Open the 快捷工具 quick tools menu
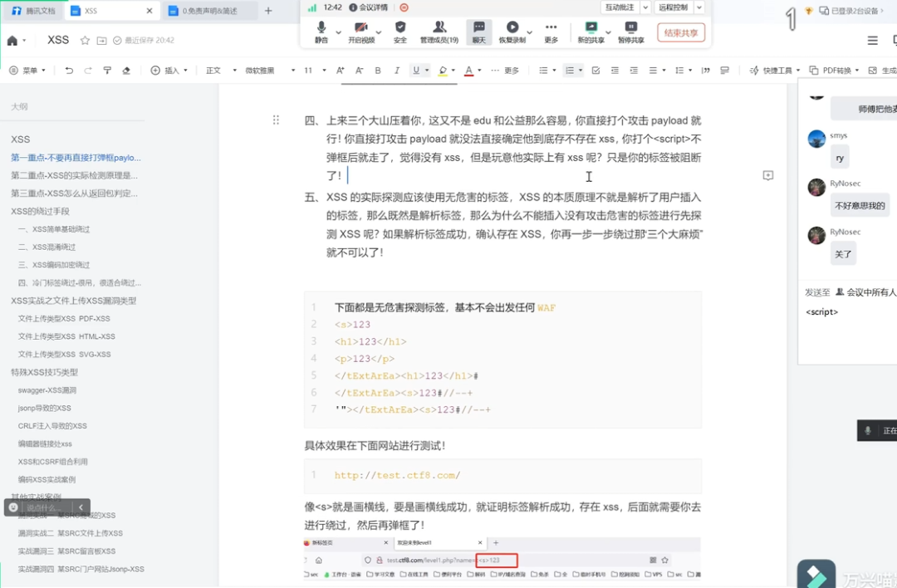Screen dimensions: 897x588 tap(775, 71)
